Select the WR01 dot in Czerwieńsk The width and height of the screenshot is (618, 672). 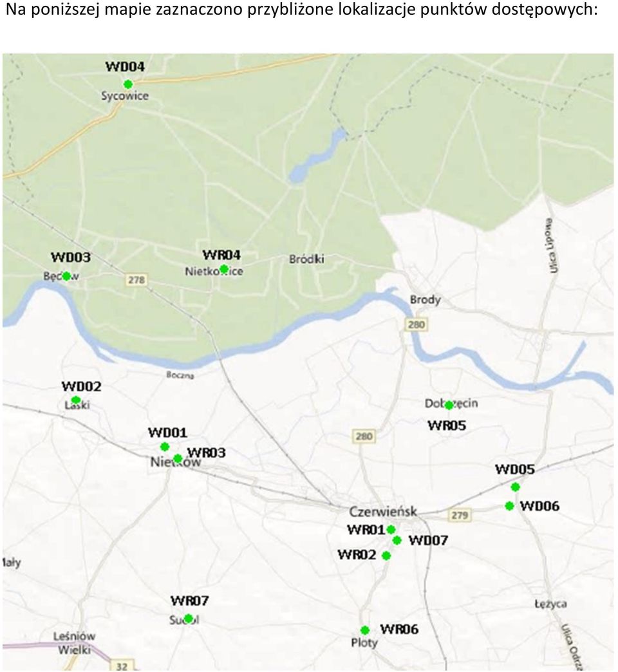391,530
